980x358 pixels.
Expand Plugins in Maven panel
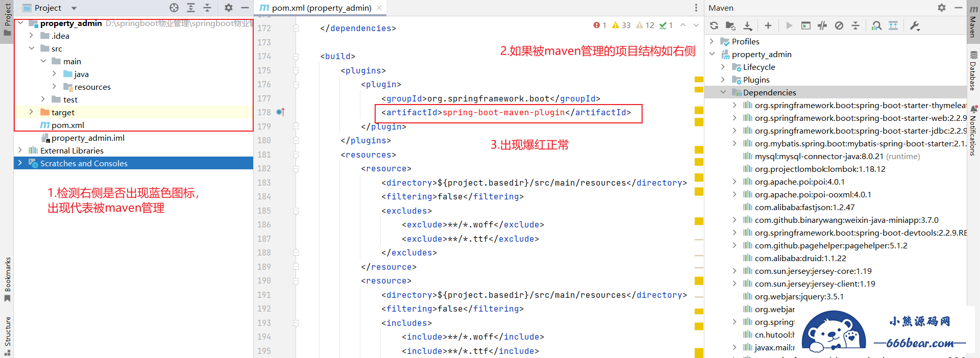point(723,80)
